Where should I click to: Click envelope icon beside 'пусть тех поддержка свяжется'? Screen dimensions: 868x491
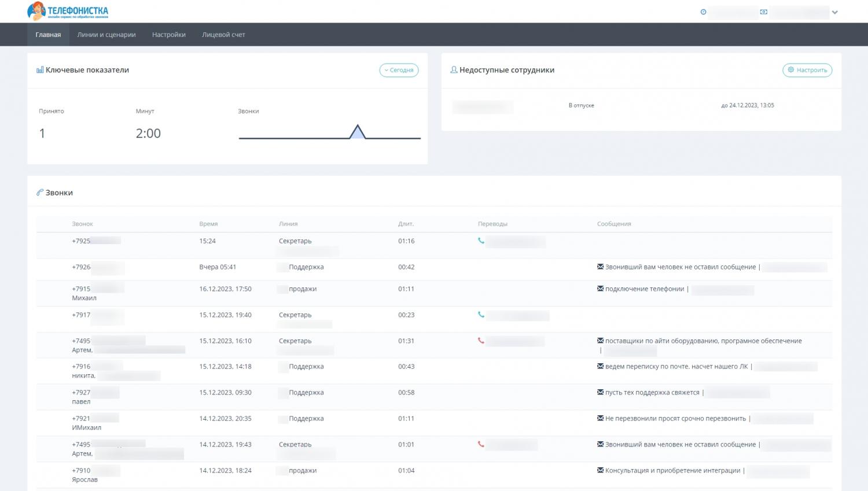tap(600, 392)
